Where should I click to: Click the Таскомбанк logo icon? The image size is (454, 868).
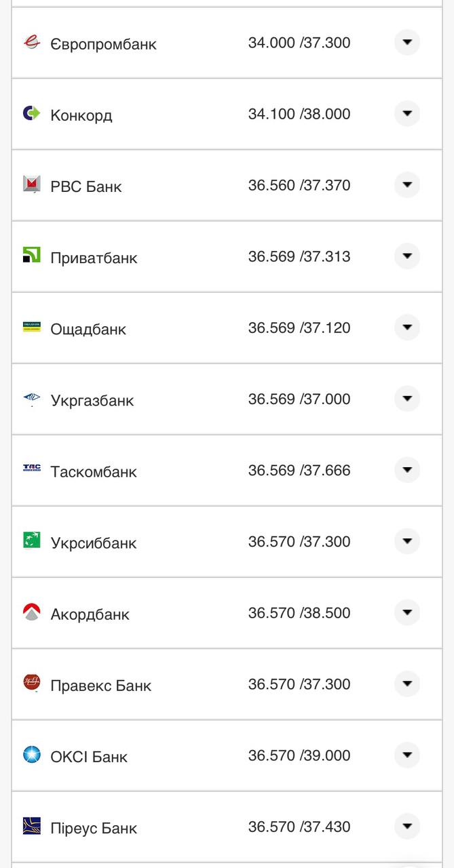coord(32,468)
